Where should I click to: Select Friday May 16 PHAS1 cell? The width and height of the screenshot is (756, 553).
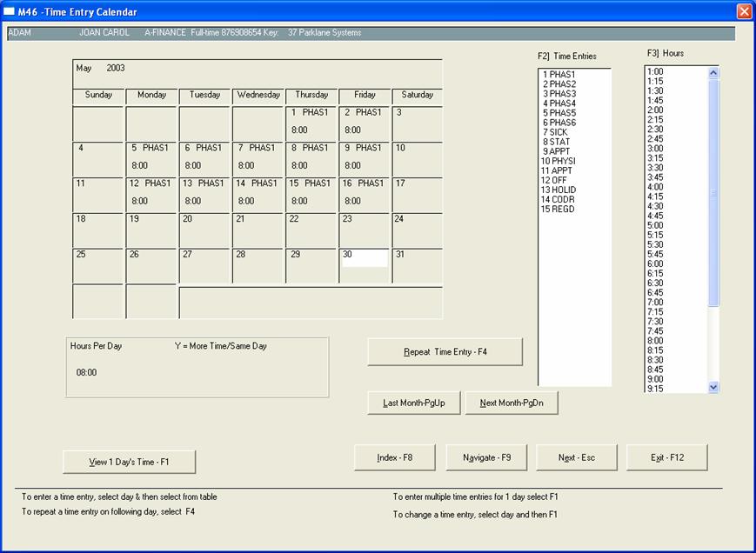pyautogui.click(x=364, y=195)
